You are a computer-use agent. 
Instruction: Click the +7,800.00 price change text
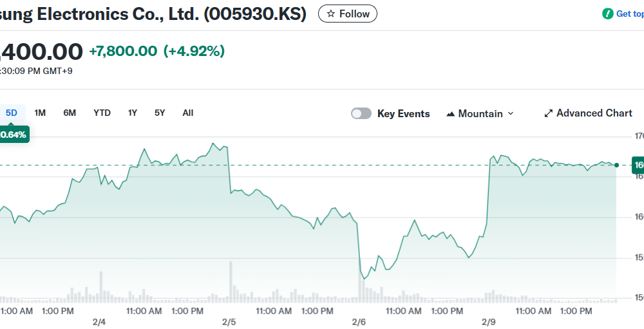(123, 52)
